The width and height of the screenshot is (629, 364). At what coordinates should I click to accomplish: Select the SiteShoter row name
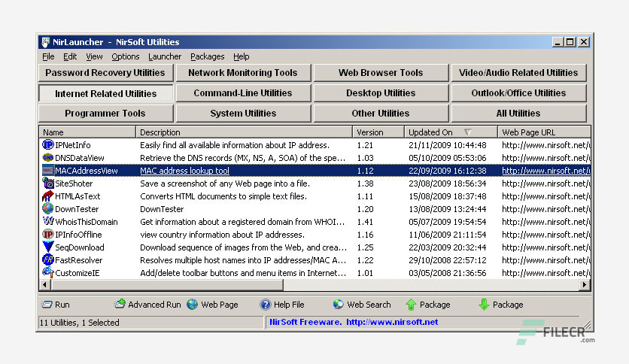(74, 184)
